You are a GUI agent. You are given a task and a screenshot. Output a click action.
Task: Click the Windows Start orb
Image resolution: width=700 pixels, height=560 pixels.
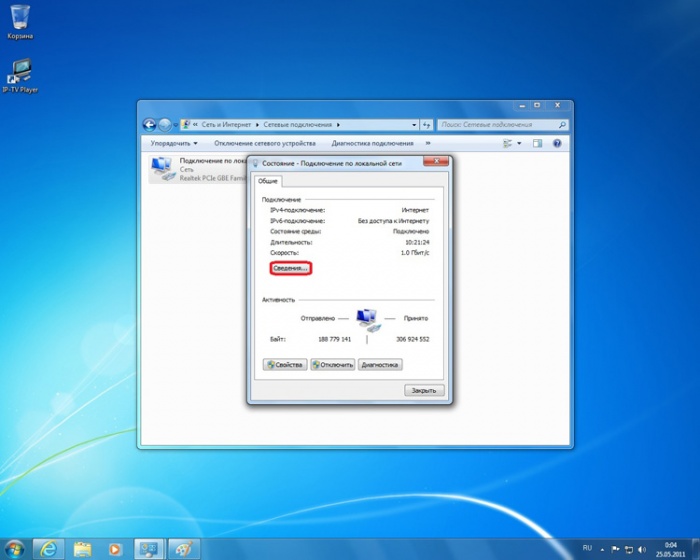pyautogui.click(x=14, y=548)
